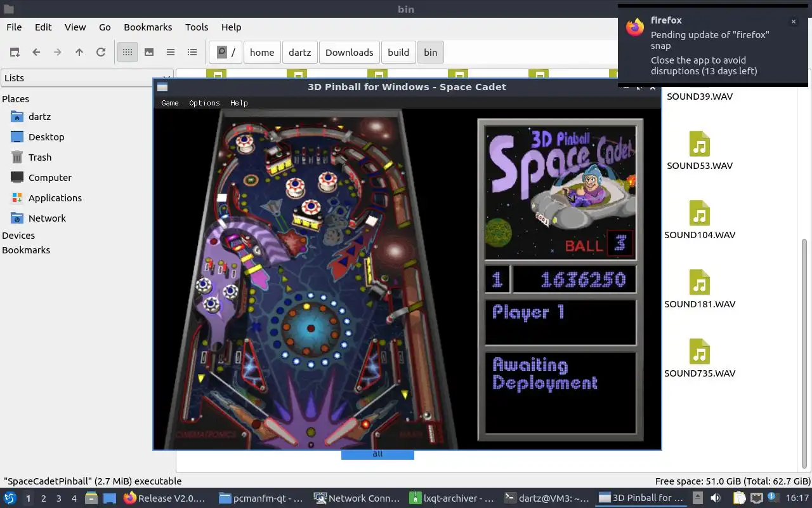Open the Tools menu in file manager

(197, 27)
